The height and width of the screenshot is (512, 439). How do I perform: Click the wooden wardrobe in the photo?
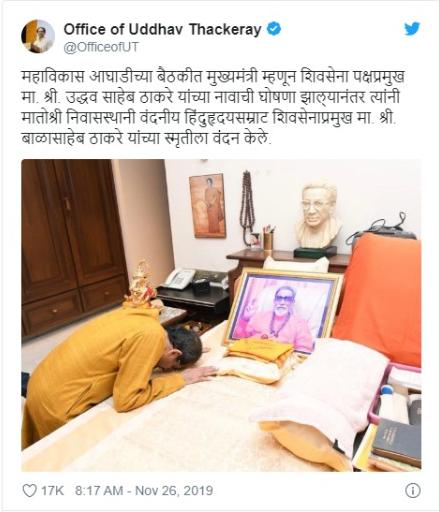click(74, 246)
